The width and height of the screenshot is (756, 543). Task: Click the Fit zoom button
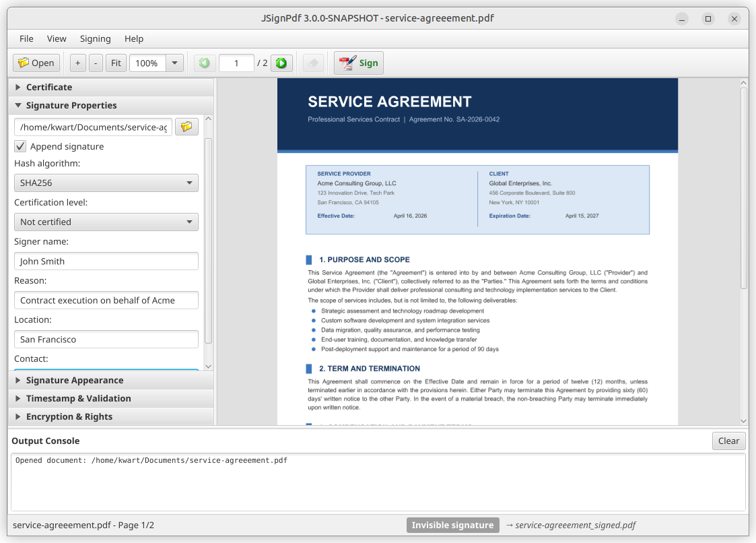(x=116, y=63)
